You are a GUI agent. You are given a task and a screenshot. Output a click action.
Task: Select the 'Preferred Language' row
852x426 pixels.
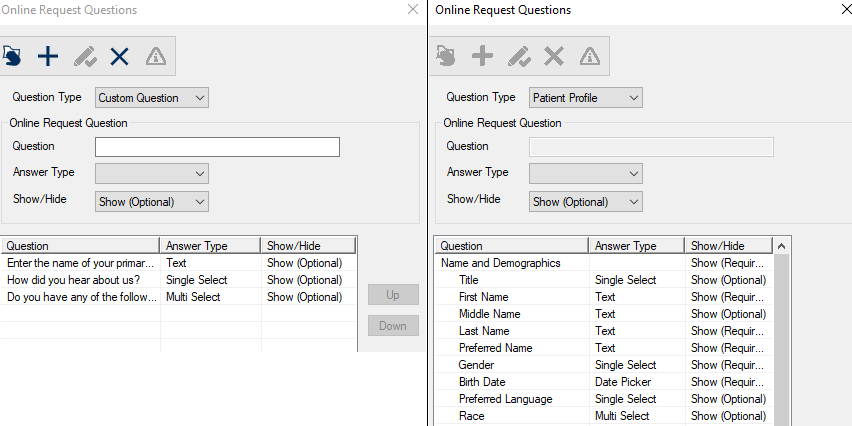(x=604, y=399)
